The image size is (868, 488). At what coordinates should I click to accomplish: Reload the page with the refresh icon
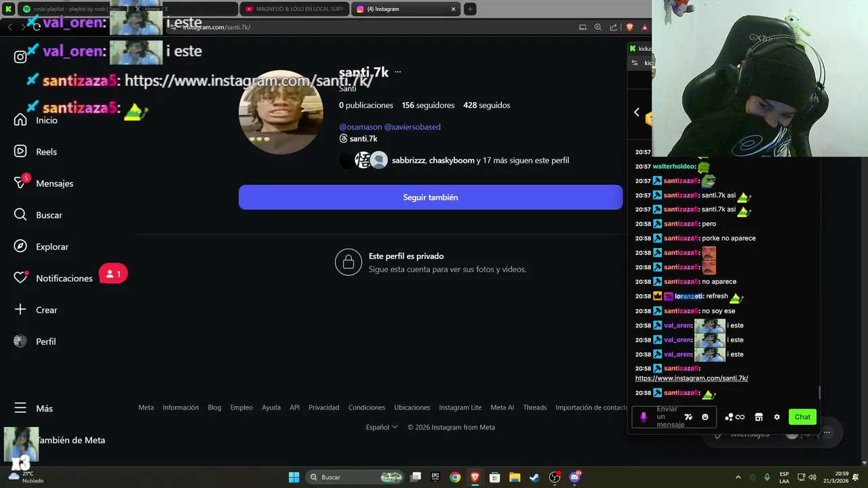point(37,27)
